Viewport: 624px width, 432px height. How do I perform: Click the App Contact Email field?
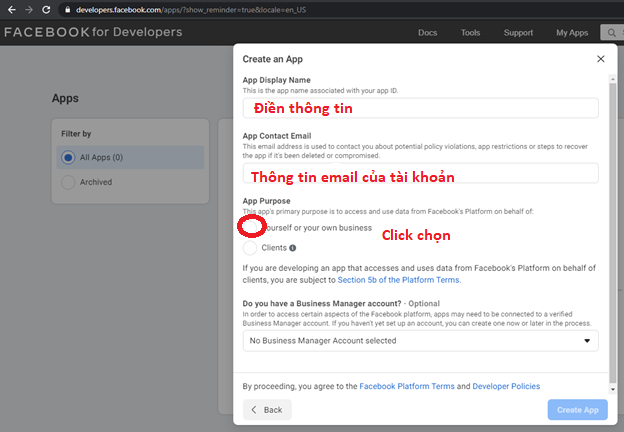pyautogui.click(x=421, y=173)
